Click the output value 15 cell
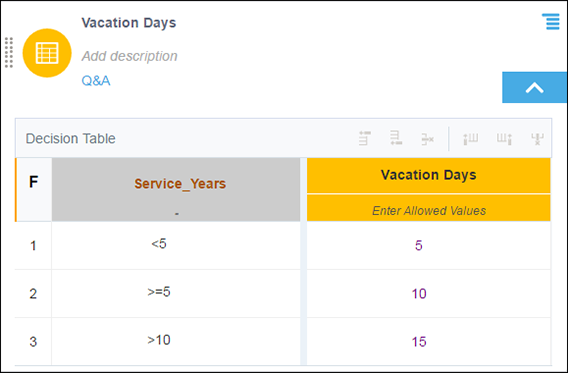Image resolution: width=568 pixels, height=373 pixels. tap(429, 341)
